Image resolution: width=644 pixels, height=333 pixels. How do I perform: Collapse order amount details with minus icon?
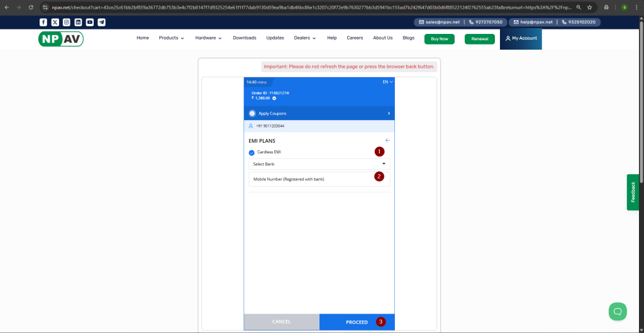click(x=274, y=98)
